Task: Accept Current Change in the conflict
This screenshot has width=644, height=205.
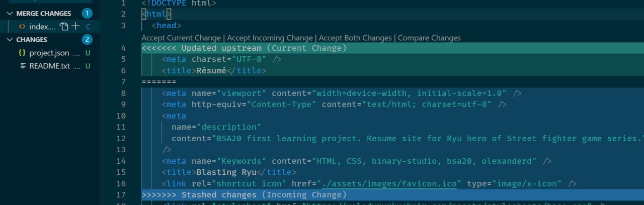Action: pyautogui.click(x=181, y=38)
